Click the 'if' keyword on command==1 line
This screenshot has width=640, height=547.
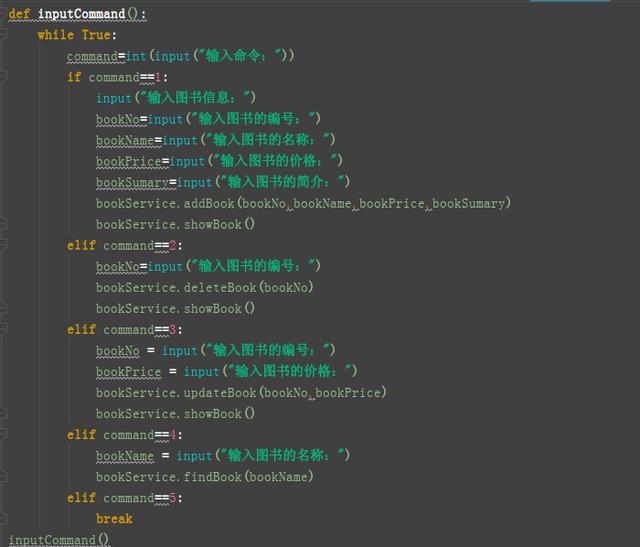tap(74, 77)
